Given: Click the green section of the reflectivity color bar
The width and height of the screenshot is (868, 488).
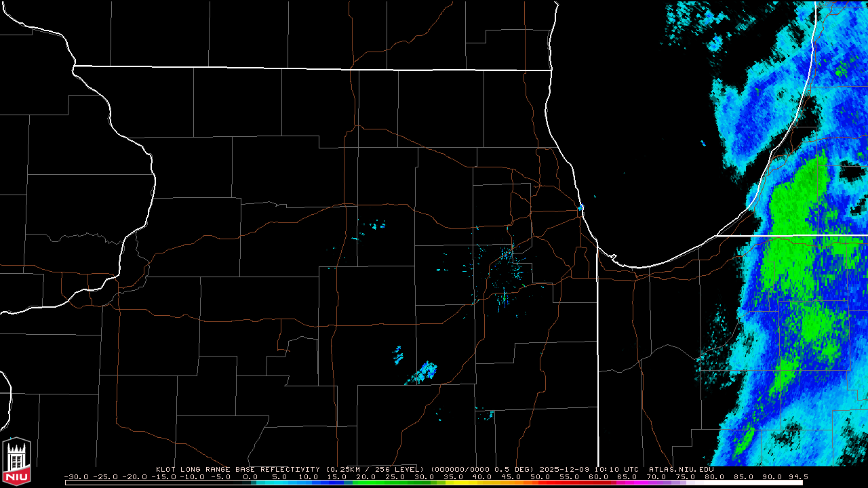Looking at the screenshot, I should (x=380, y=483).
